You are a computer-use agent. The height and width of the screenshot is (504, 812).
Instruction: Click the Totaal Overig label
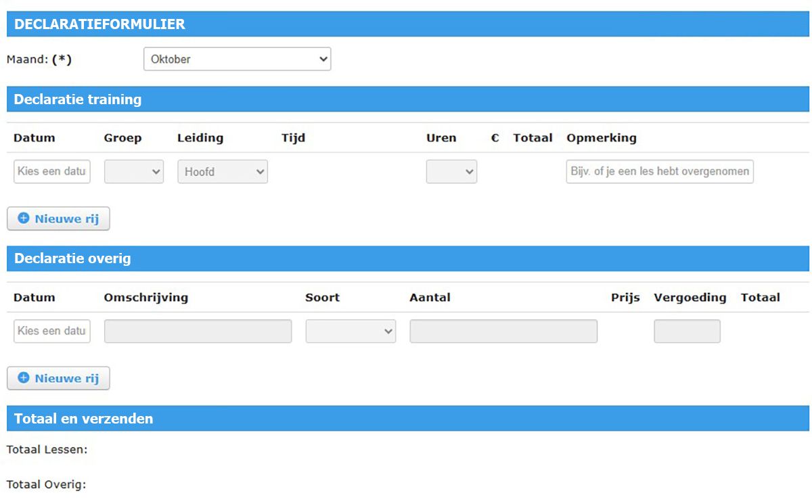pos(46,484)
